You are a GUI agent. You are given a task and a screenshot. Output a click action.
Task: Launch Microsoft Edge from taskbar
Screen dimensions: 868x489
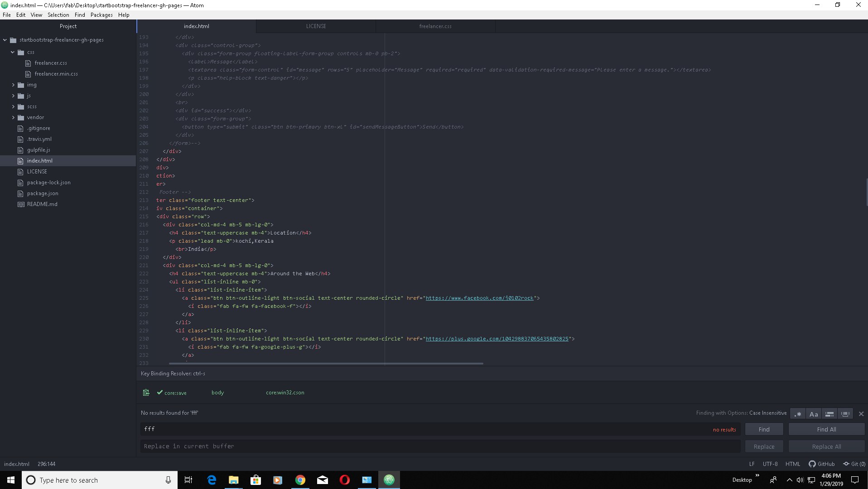(211, 480)
